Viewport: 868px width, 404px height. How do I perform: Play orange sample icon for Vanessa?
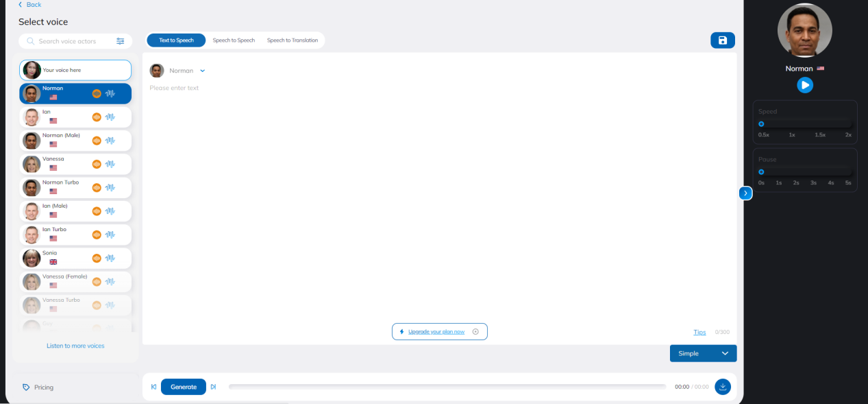pos(97,164)
